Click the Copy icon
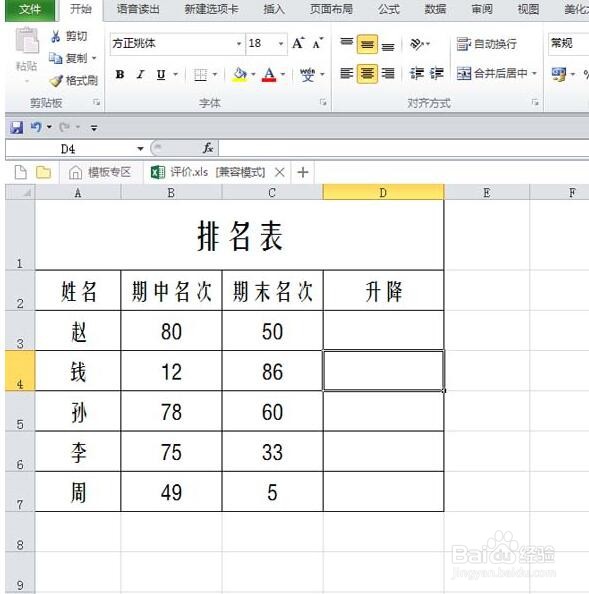This screenshot has height=594, width=589. pyautogui.click(x=56, y=58)
